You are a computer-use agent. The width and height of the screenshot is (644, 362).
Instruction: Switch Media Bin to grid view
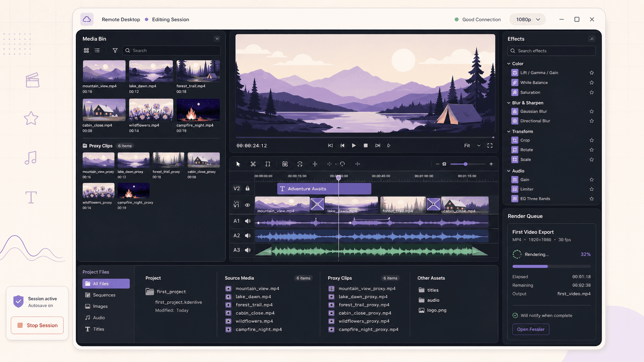(86, 50)
